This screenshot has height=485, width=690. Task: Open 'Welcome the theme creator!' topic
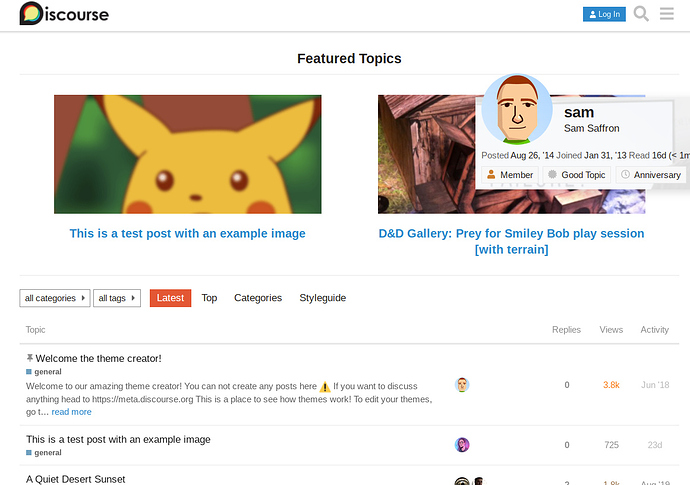coord(99,359)
